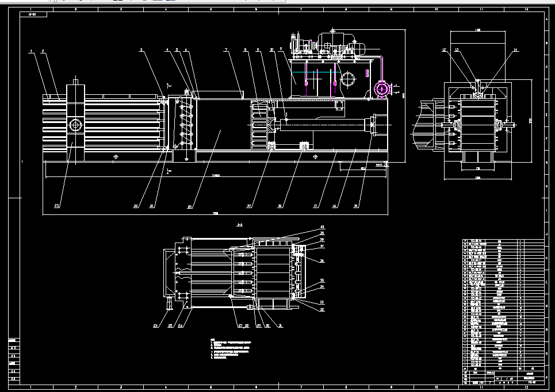Select part callout number 29 in section view
Viewport: 555px width, 392px height.
[259, 325]
